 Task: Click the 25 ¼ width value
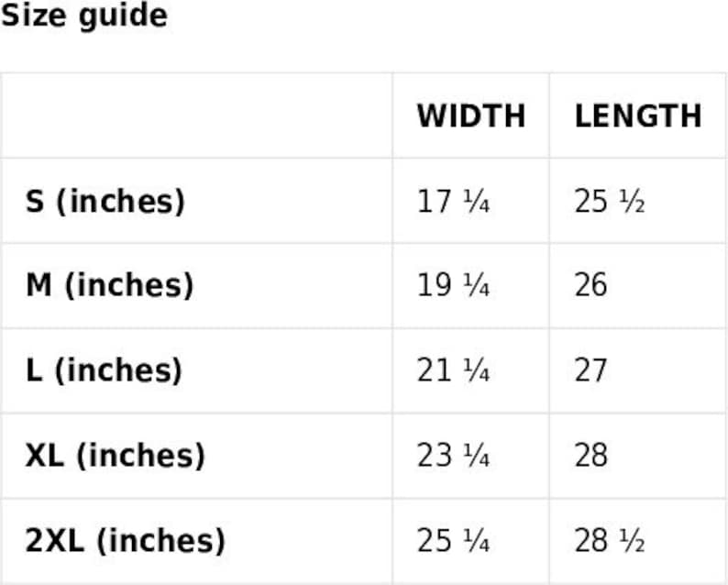tap(453, 541)
